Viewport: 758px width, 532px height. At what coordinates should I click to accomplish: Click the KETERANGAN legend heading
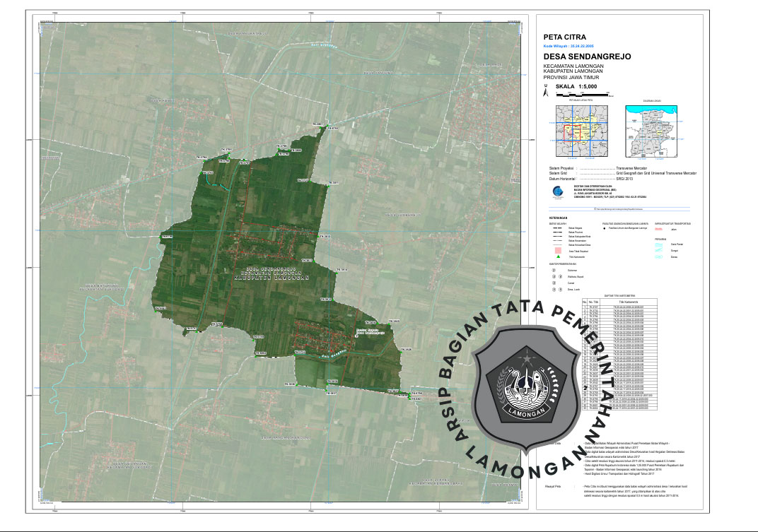[x=557, y=218]
